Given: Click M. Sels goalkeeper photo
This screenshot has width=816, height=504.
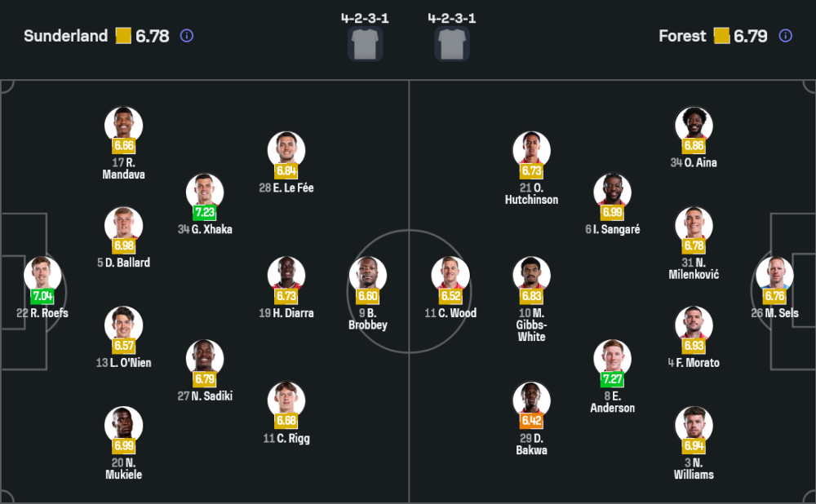Looking at the screenshot, I should pos(774,275).
